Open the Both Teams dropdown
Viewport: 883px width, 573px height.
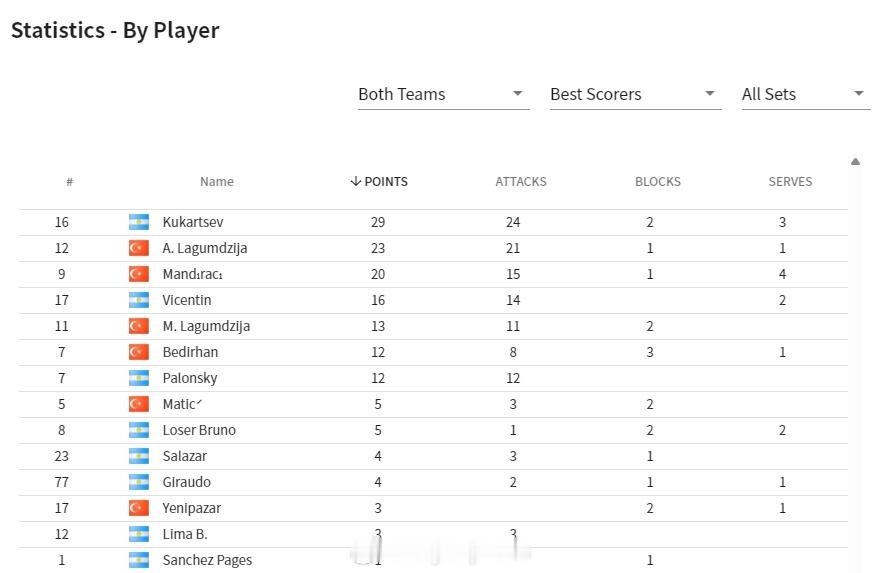pyautogui.click(x=443, y=94)
